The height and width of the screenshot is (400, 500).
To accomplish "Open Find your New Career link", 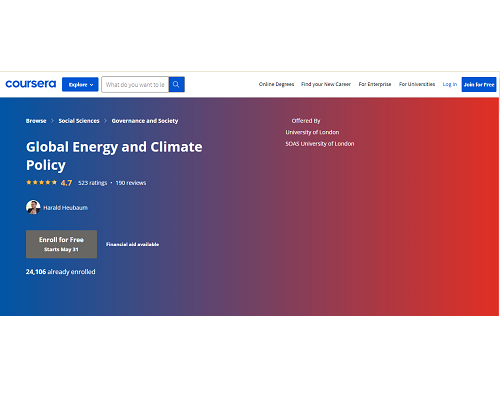I will pos(326,84).
